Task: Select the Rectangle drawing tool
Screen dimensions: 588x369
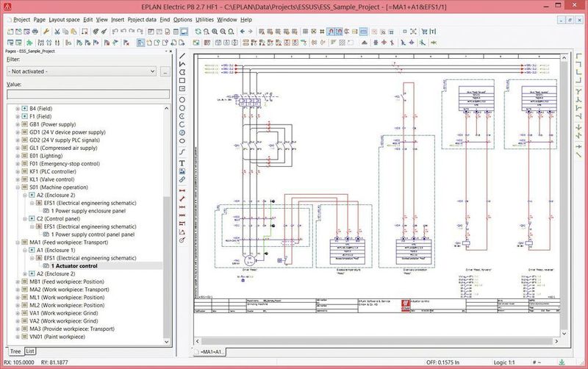Action: [x=182, y=80]
